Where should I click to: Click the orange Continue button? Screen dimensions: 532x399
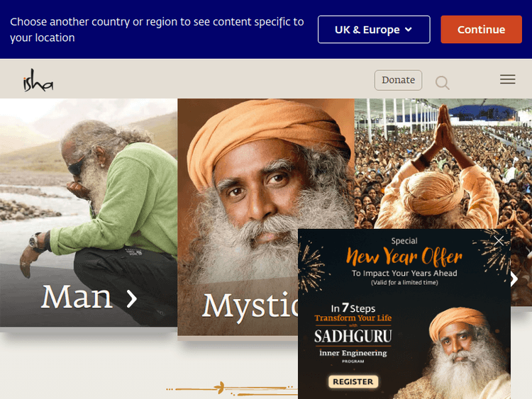481,30
